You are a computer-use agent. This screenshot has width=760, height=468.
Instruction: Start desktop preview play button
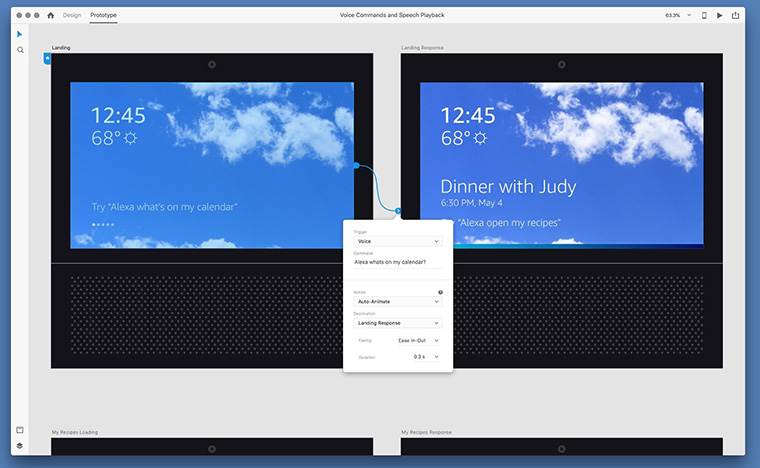720,16
